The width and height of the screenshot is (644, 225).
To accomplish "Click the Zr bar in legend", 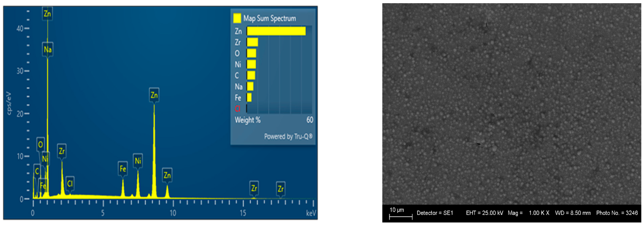I will [x=252, y=42].
